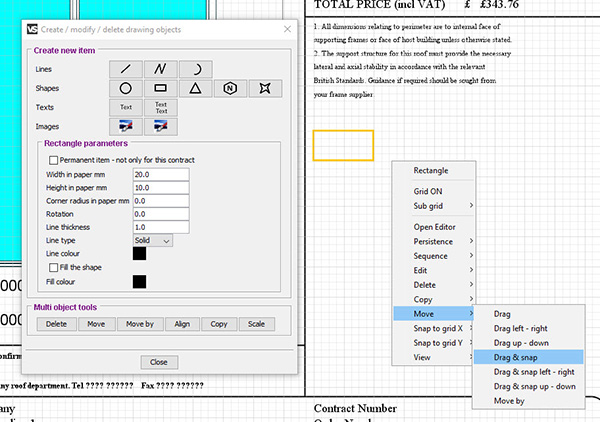The height and width of the screenshot is (422, 600).
Task: Expand the View submenu
Action: click(434, 357)
